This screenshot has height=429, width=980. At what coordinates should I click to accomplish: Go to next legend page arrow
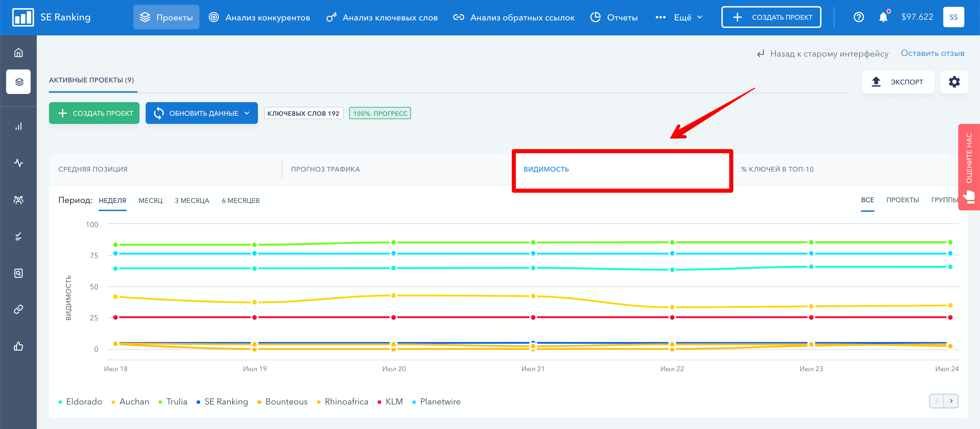(951, 401)
